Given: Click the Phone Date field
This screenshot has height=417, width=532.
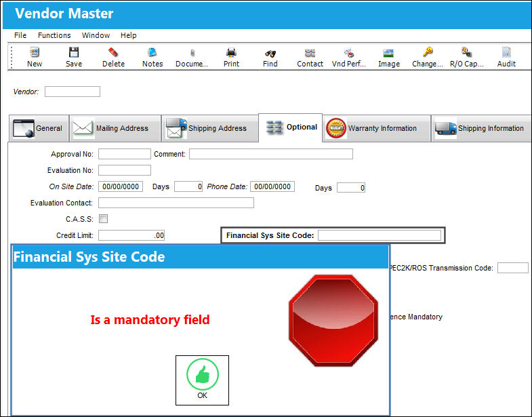Looking at the screenshot, I should click(x=272, y=186).
